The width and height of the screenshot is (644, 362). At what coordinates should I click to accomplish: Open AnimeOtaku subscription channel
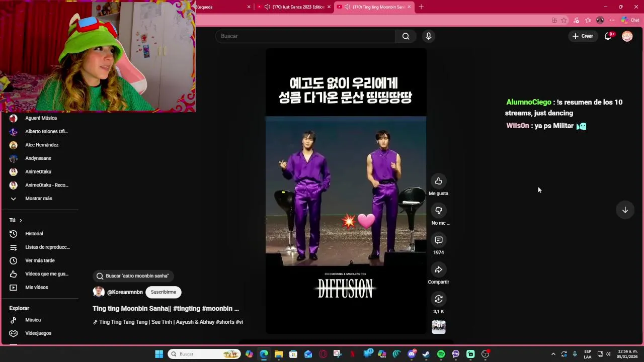[38, 172]
